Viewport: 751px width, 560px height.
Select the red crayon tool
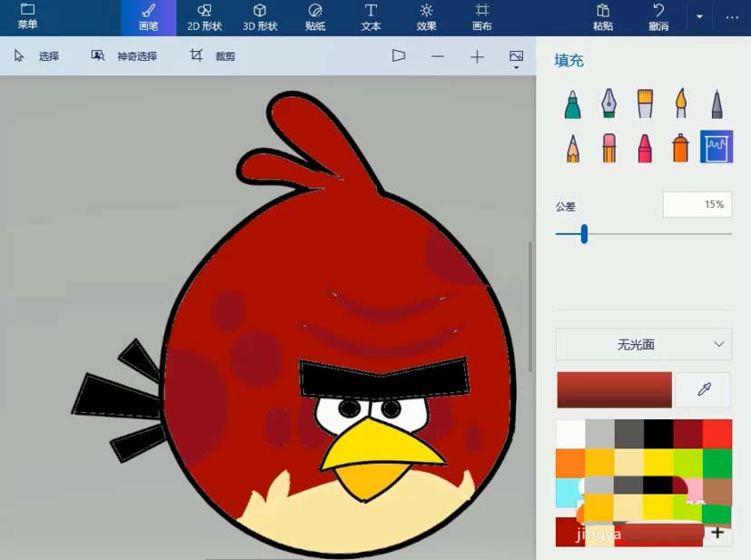pyautogui.click(x=645, y=148)
